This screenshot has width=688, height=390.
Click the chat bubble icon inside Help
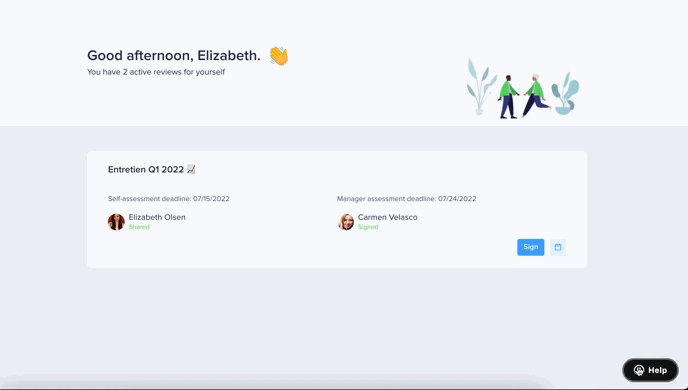point(639,370)
